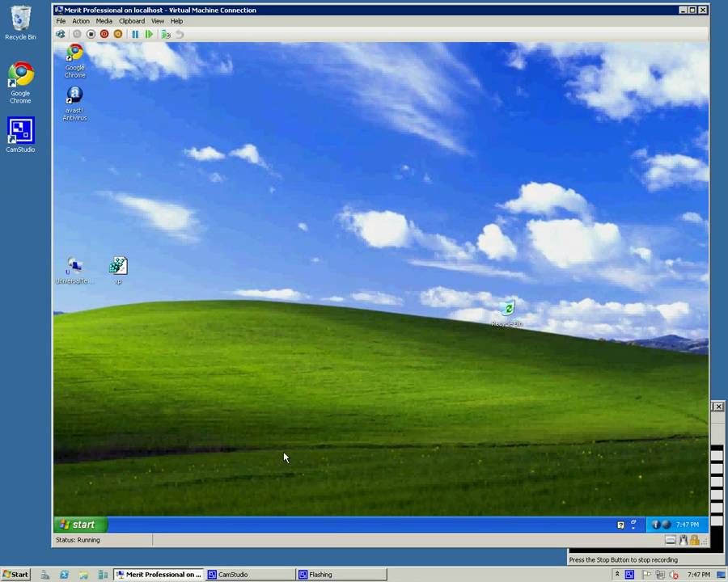Click the blue info tray icon in XP

(x=655, y=525)
